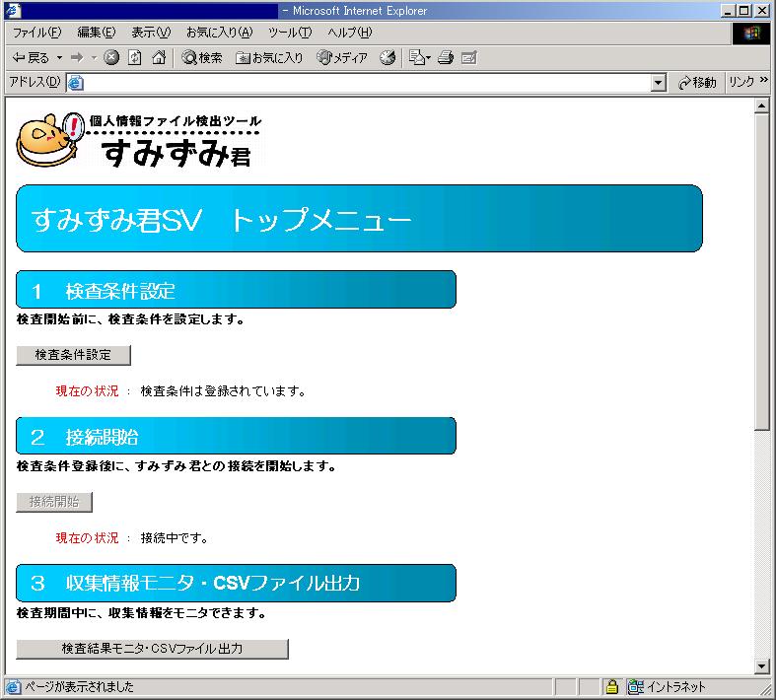The image size is (776, 700).
Task: Click text 検査条件登録後に、すみずみ君との接続を開始します。
Action: point(176,466)
